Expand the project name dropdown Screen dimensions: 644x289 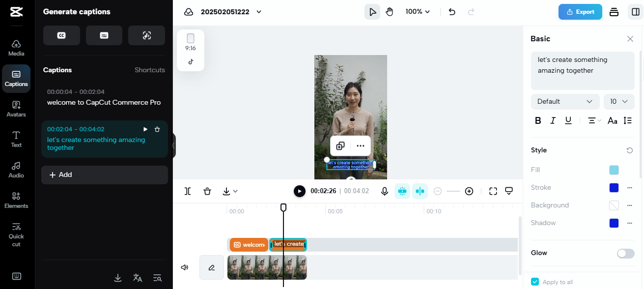click(259, 12)
